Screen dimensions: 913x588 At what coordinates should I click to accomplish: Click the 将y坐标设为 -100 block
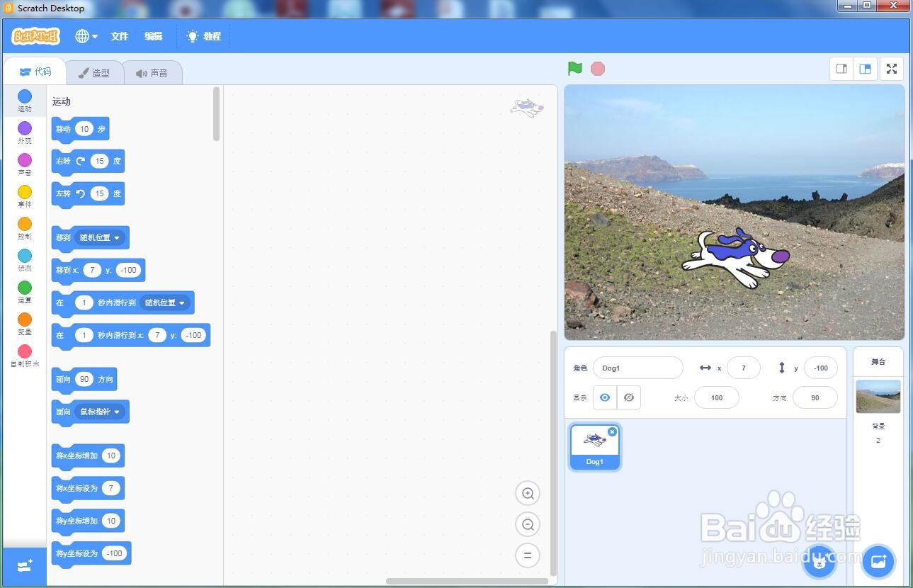[x=91, y=554]
